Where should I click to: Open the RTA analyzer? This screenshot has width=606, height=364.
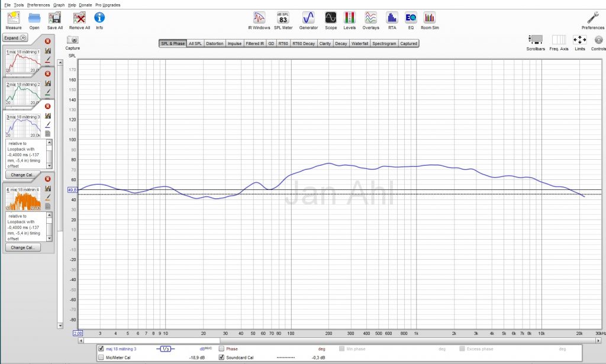point(392,18)
